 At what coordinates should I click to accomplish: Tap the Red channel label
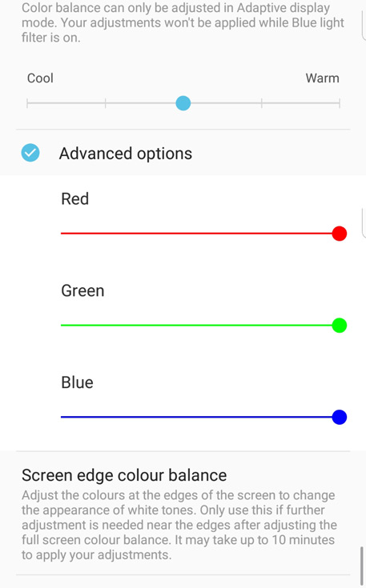tap(75, 198)
